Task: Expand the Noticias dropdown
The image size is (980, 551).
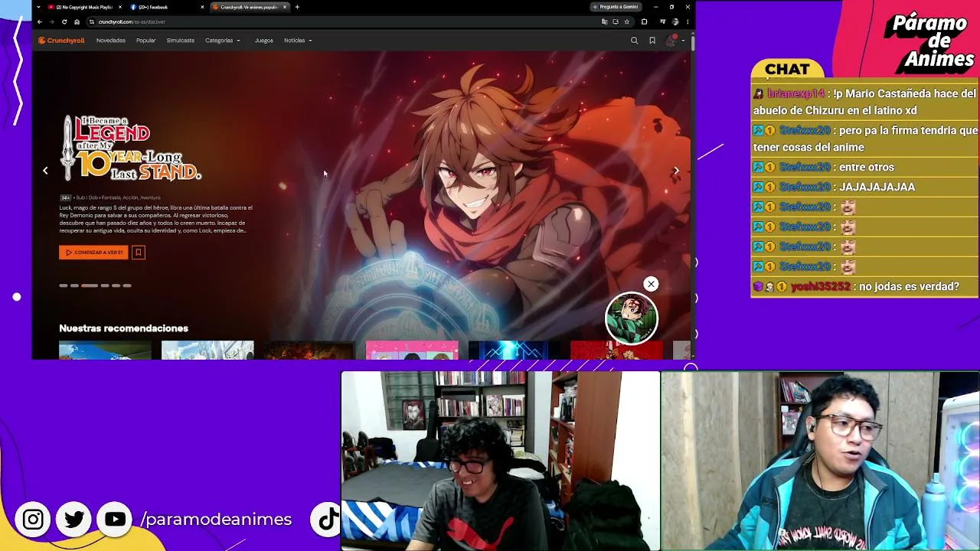Action: (298, 41)
